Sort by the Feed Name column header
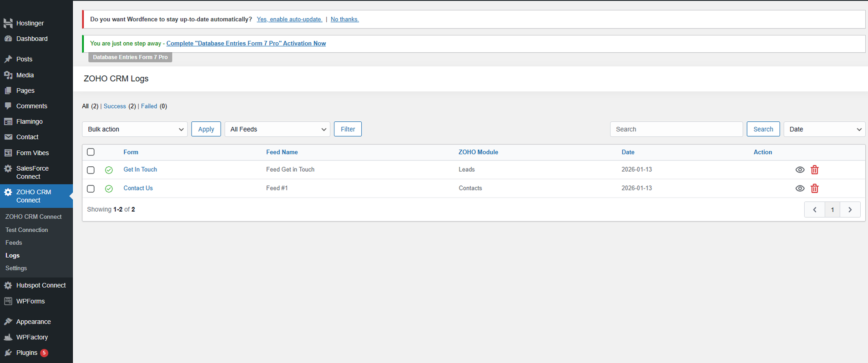The height and width of the screenshot is (363, 868). click(282, 152)
